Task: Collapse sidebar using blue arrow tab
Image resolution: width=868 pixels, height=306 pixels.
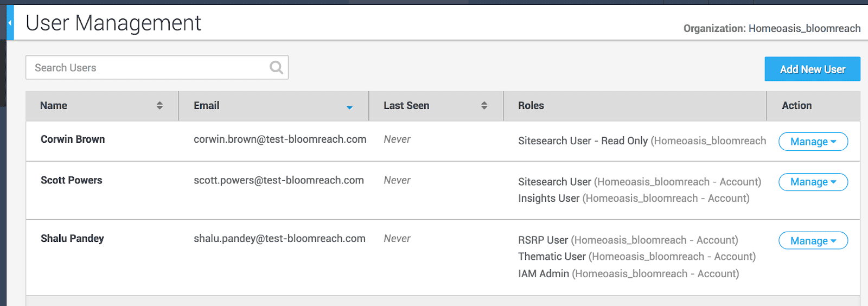Action: [x=10, y=23]
